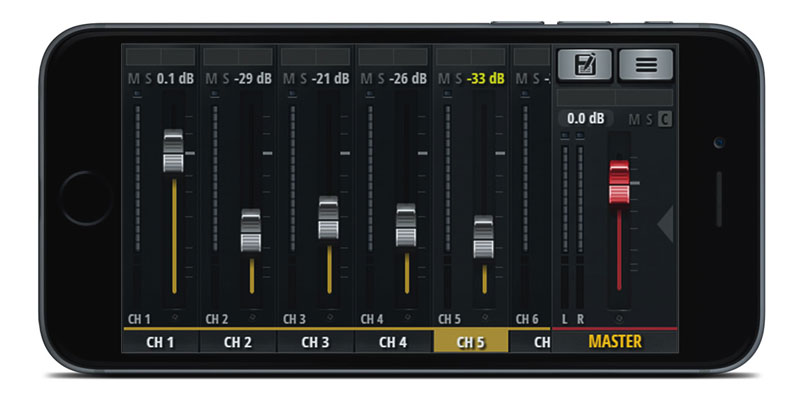The width and height of the screenshot is (800, 401).
Task: Mute channel 5 with its M button
Action: [x=444, y=79]
